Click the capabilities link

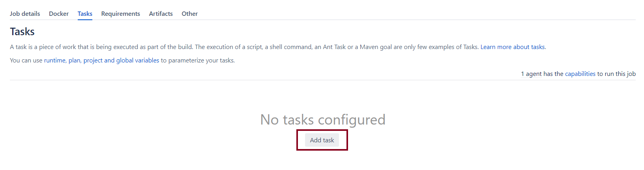[x=580, y=74]
